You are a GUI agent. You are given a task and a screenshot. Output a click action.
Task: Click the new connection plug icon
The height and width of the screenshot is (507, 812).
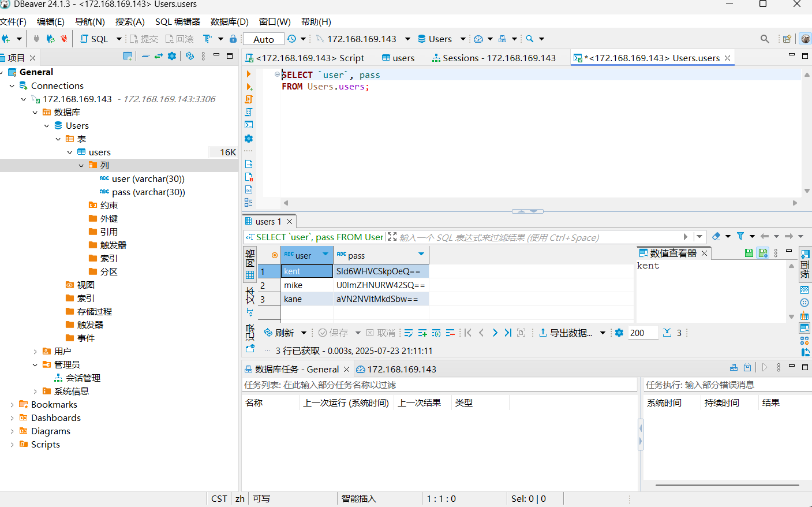[6, 39]
